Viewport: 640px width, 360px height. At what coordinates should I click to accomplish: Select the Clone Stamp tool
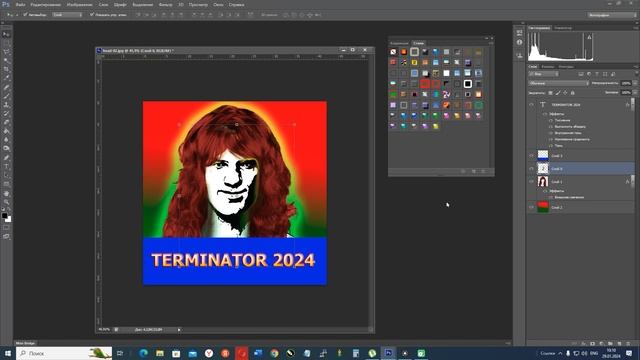tap(6, 104)
